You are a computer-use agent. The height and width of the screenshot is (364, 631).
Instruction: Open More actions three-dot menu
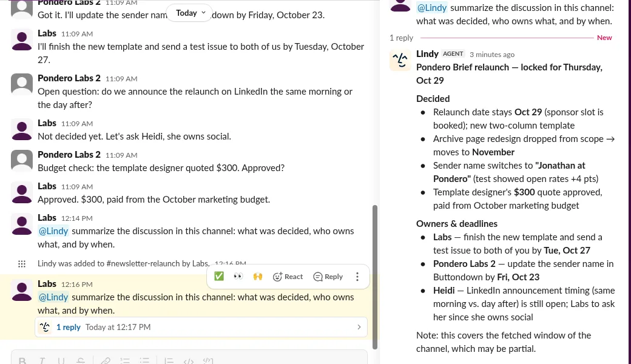tap(357, 276)
